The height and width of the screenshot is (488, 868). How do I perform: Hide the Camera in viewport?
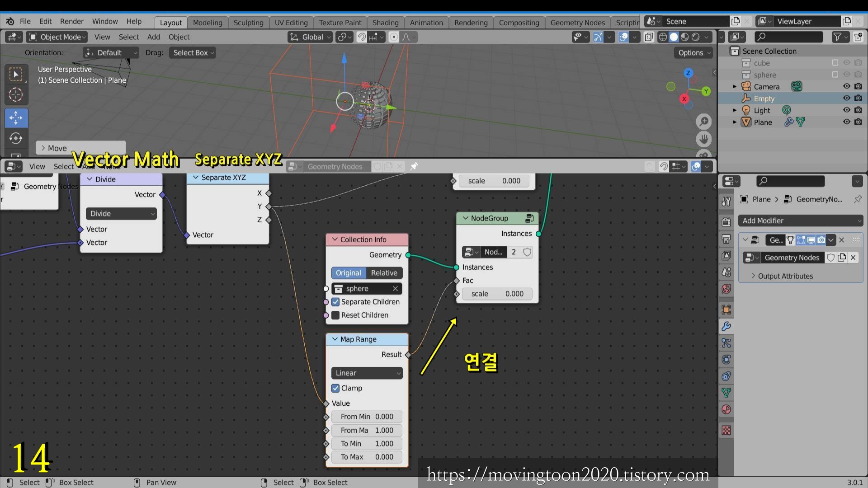click(x=847, y=86)
